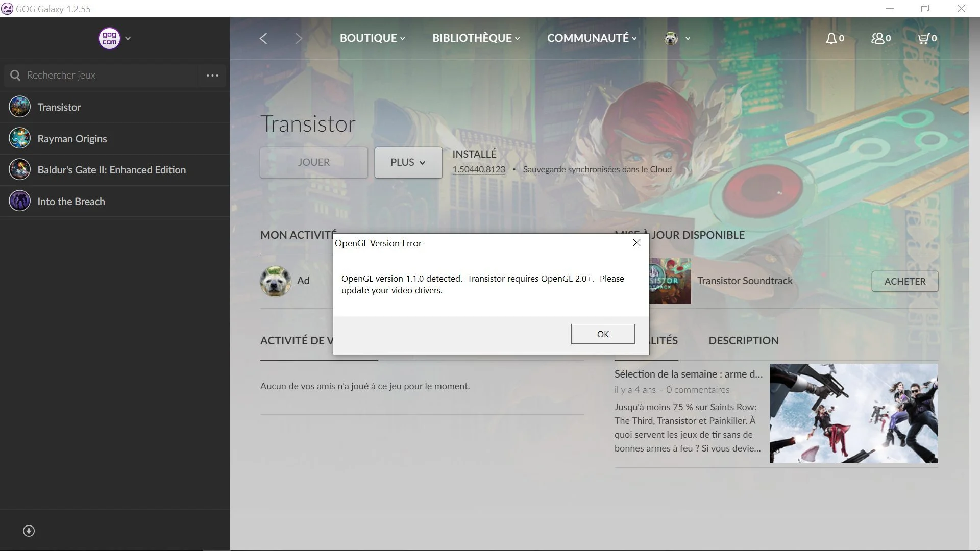Expand the BOUTIQUE dropdown menu
This screenshot has height=551, width=980.
click(372, 38)
